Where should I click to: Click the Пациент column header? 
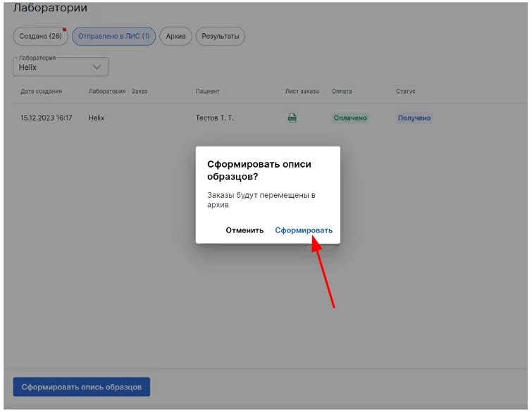(207, 92)
